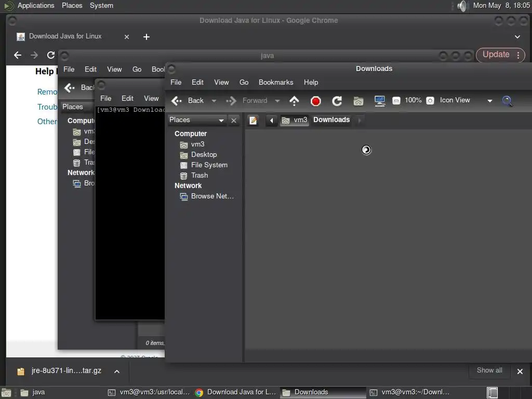
Task: Reload the Chrome page
Action: (x=51, y=55)
